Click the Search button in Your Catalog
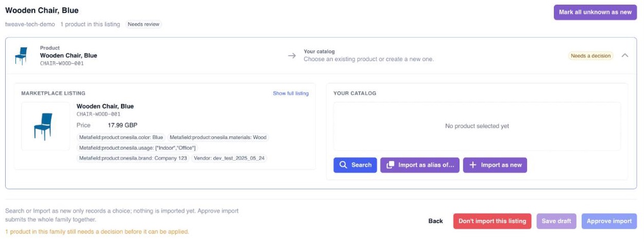Screen dimensions: 644x242 355,165
